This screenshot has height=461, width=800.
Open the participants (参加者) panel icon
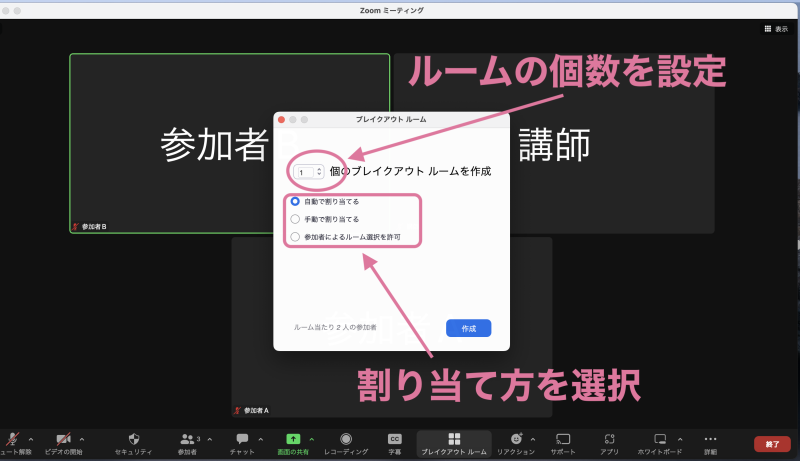[187, 439]
